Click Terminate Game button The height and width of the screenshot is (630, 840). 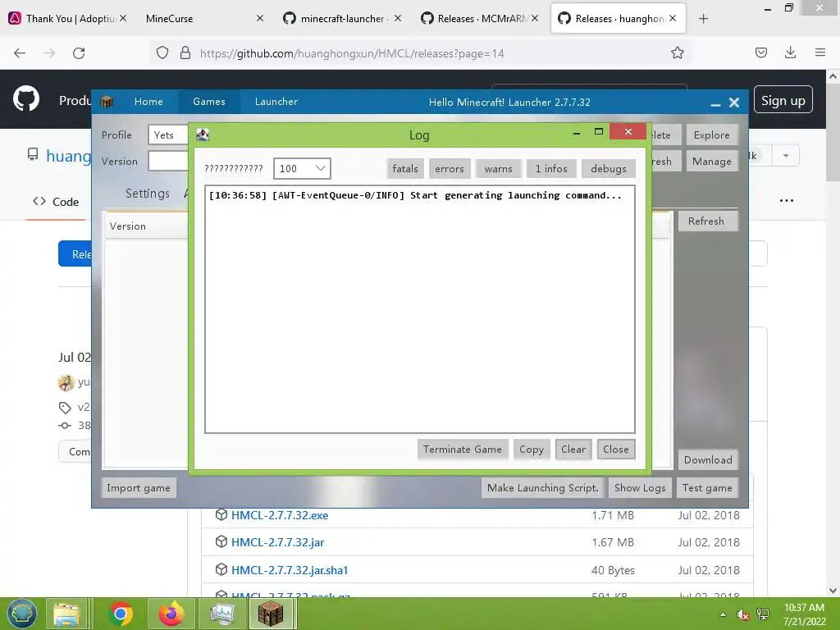[463, 450]
